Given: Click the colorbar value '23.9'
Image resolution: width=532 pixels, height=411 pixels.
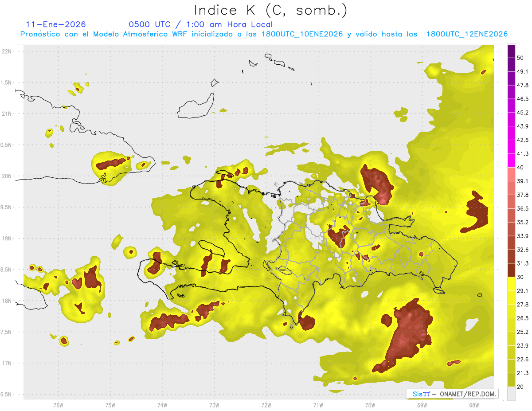Looking at the screenshot, I should pyautogui.click(x=523, y=346).
